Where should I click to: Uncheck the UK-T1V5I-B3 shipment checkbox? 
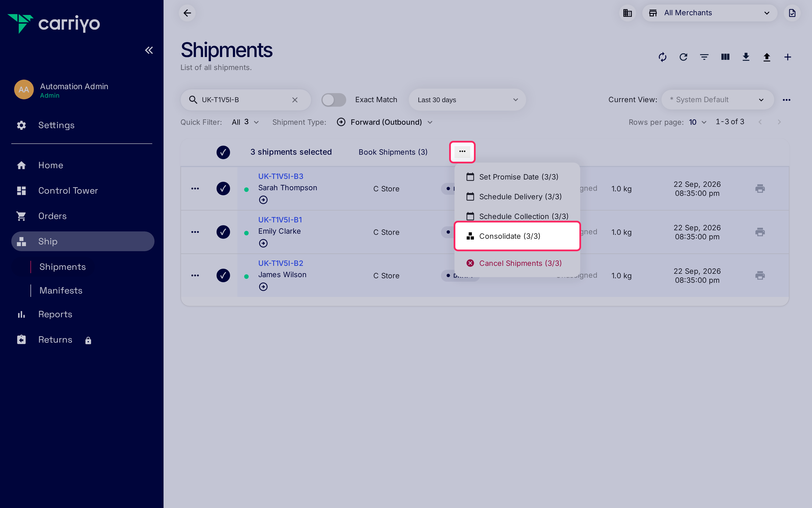(223, 189)
